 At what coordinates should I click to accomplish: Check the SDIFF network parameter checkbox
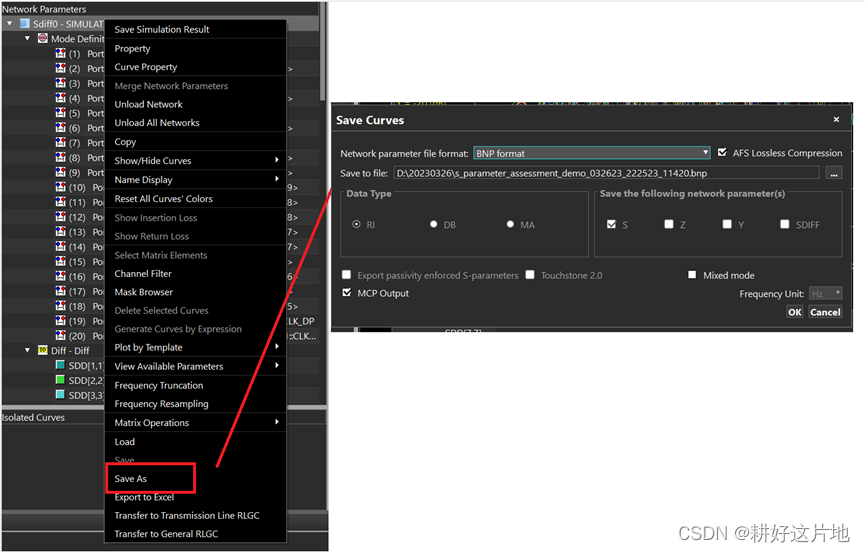point(784,224)
